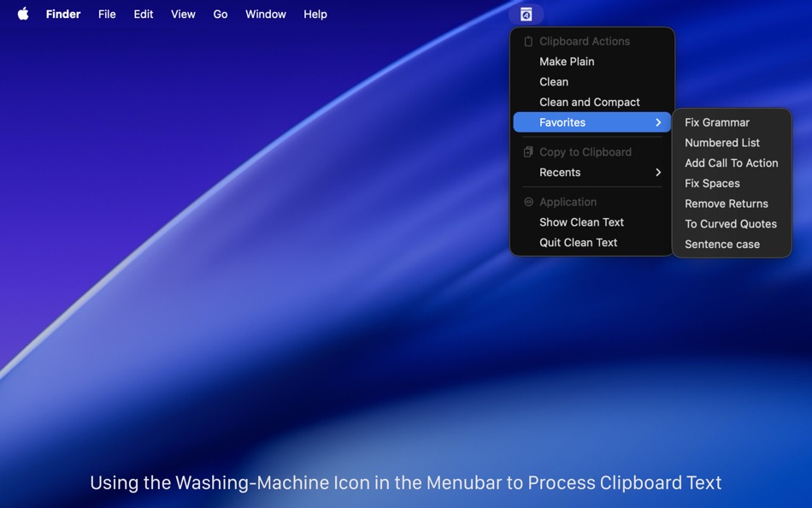
Task: Convert clipboard text To Curved Quotes
Action: click(730, 223)
